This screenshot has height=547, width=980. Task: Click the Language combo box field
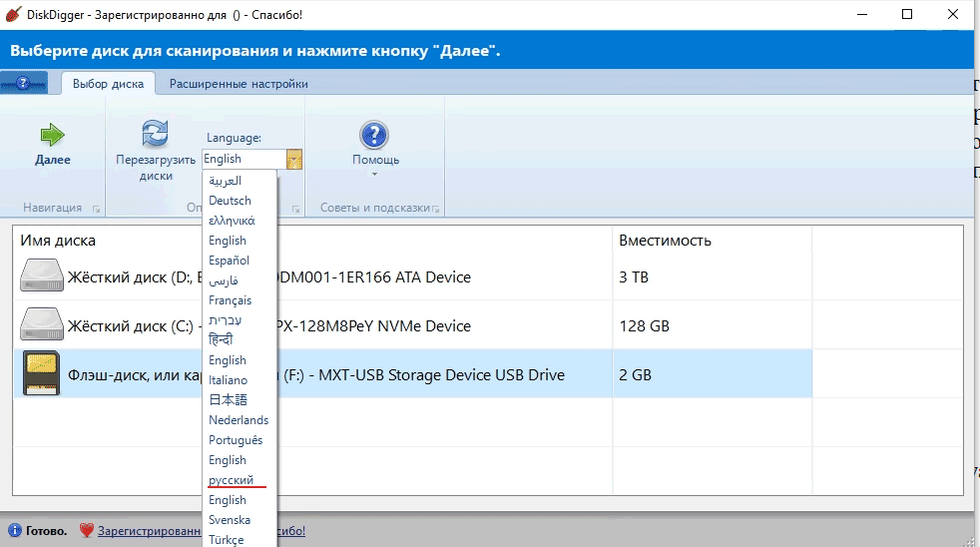click(245, 160)
